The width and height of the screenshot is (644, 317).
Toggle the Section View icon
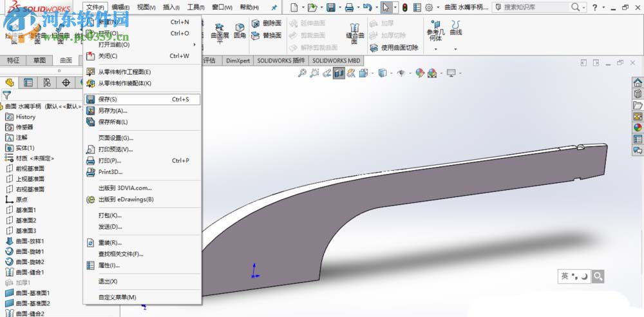[x=339, y=73]
